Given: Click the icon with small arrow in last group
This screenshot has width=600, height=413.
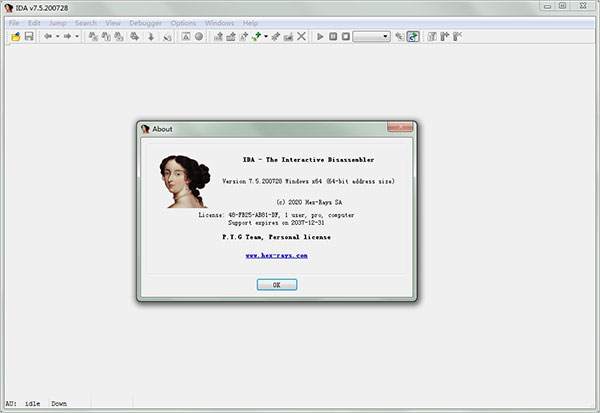Looking at the screenshot, I should (x=445, y=36).
